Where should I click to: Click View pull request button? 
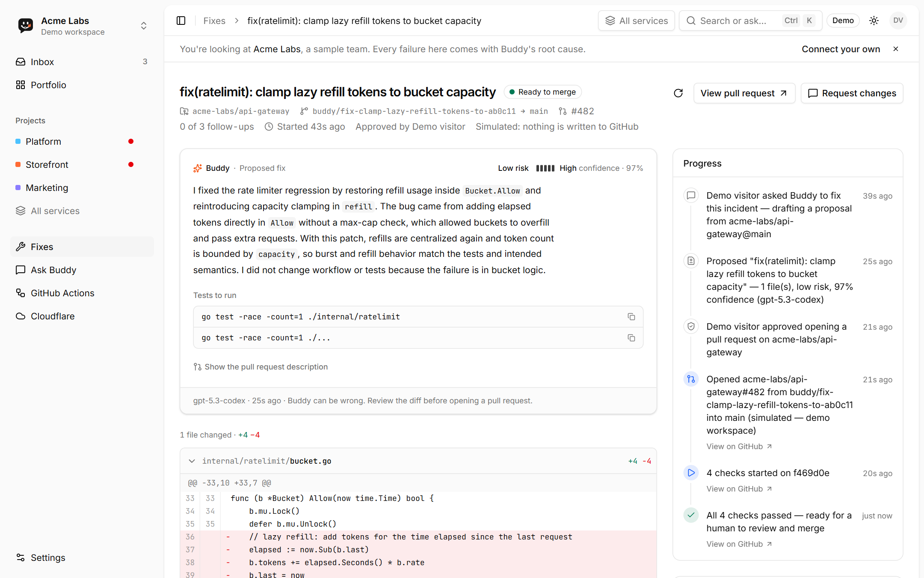744,93
